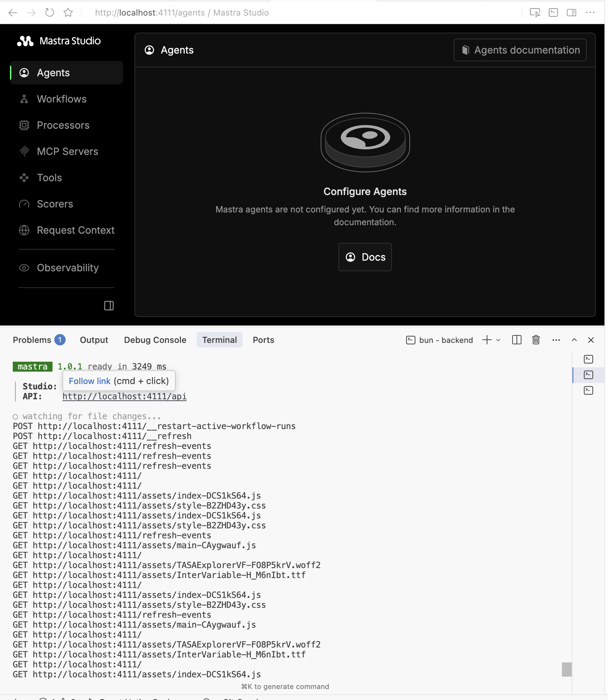Click the bun - backend terminal label
Viewport: 608px width, 700px height.
click(440, 340)
